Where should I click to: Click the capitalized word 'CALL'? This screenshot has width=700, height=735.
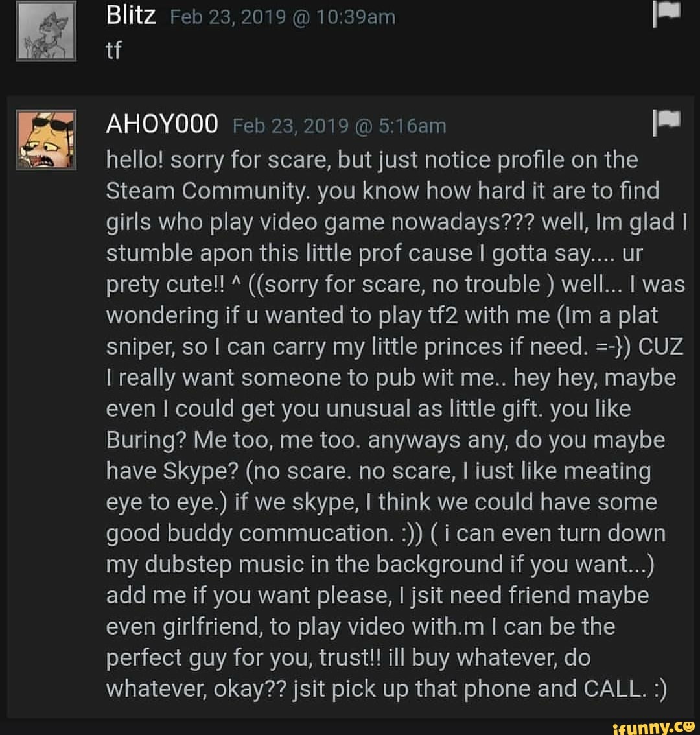click(615, 689)
